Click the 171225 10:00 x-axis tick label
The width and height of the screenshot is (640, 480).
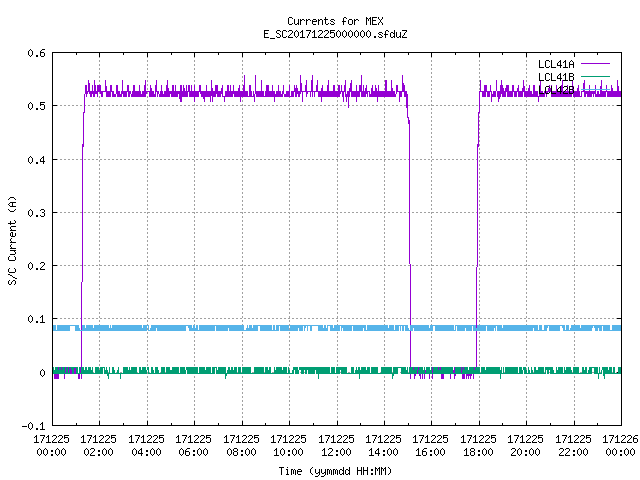pyautogui.click(x=288, y=446)
